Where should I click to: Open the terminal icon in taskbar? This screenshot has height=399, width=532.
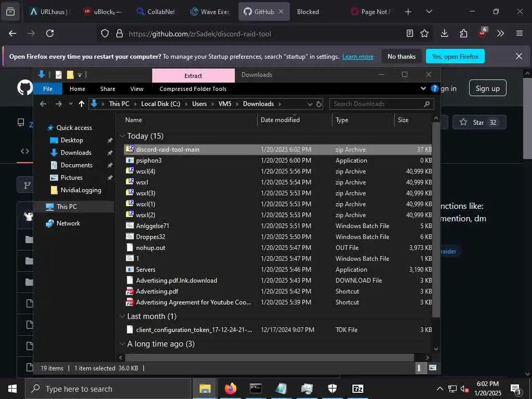256,389
